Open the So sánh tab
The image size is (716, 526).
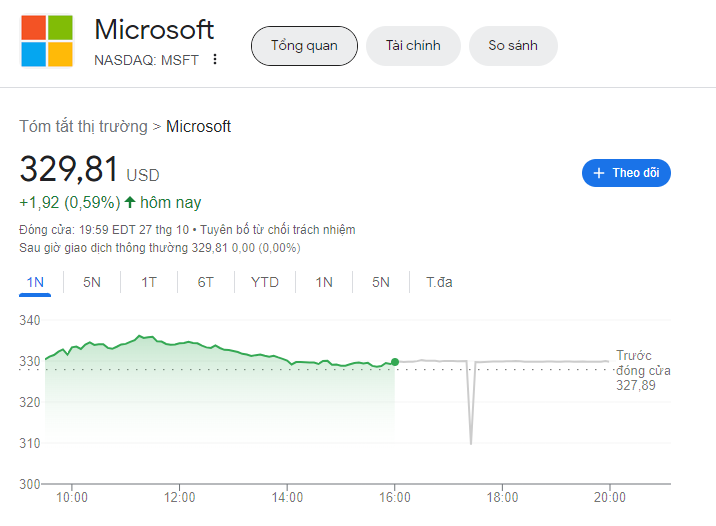512,46
